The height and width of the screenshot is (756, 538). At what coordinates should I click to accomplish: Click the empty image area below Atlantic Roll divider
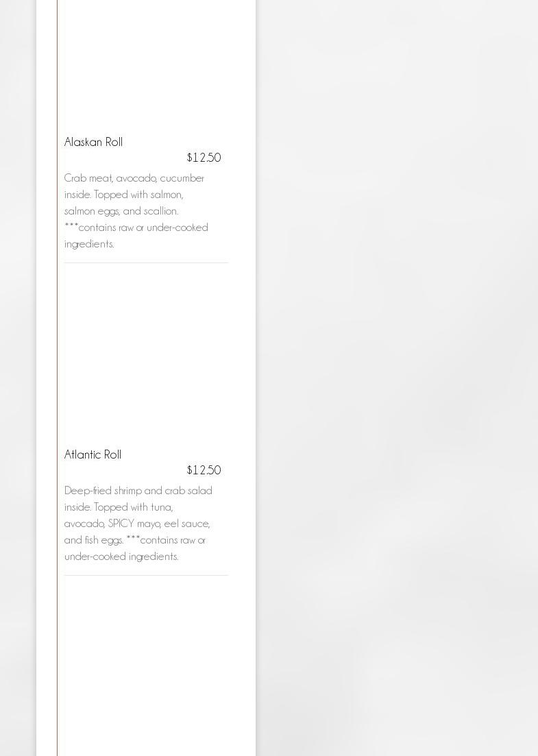[146, 665]
